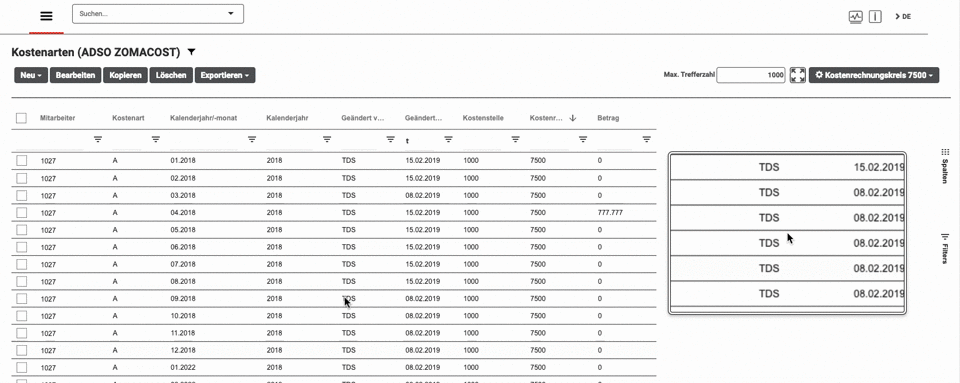Open the hamburger main menu
This screenshot has height=383, width=960.
pos(47,16)
